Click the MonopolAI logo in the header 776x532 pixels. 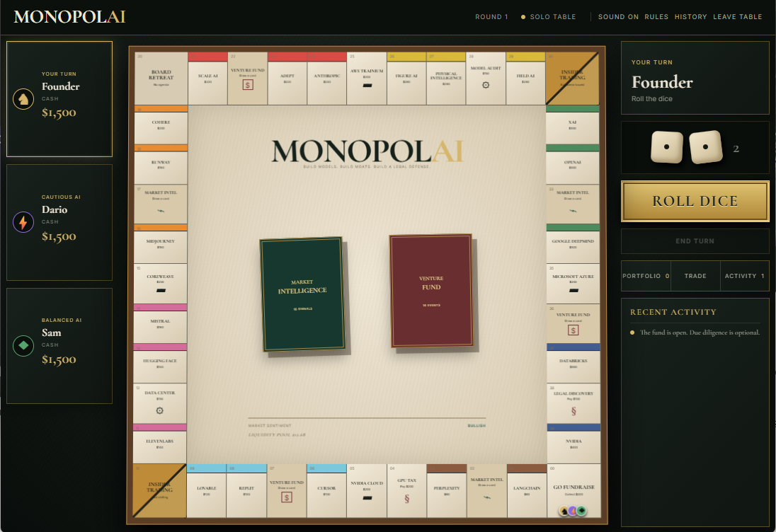(x=70, y=17)
